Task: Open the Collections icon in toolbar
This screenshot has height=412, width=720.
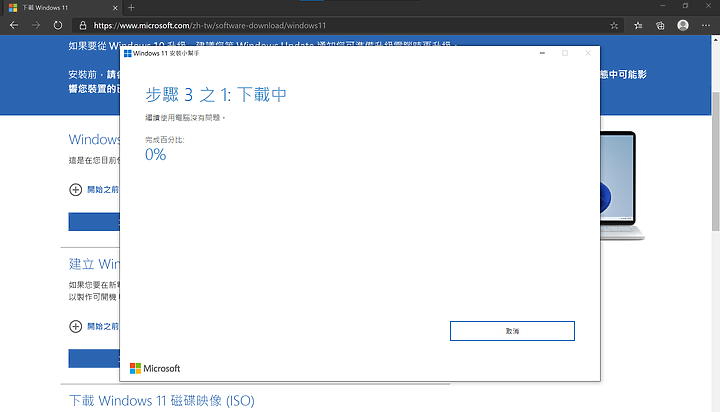Action: pos(660,26)
